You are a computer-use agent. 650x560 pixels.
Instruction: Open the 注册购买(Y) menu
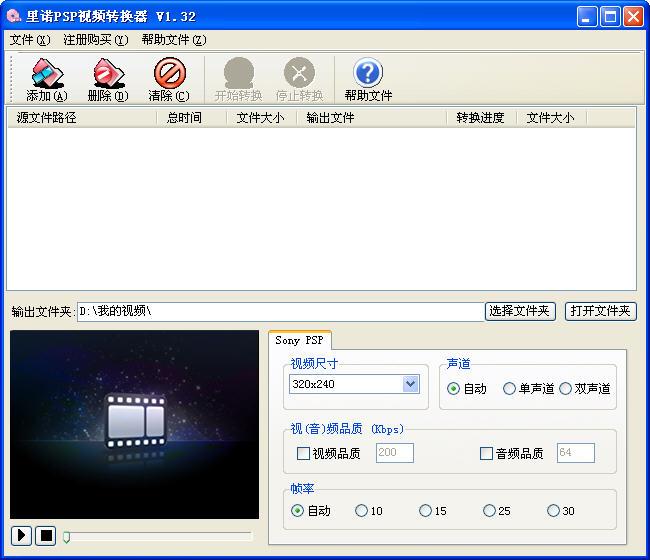[96, 40]
